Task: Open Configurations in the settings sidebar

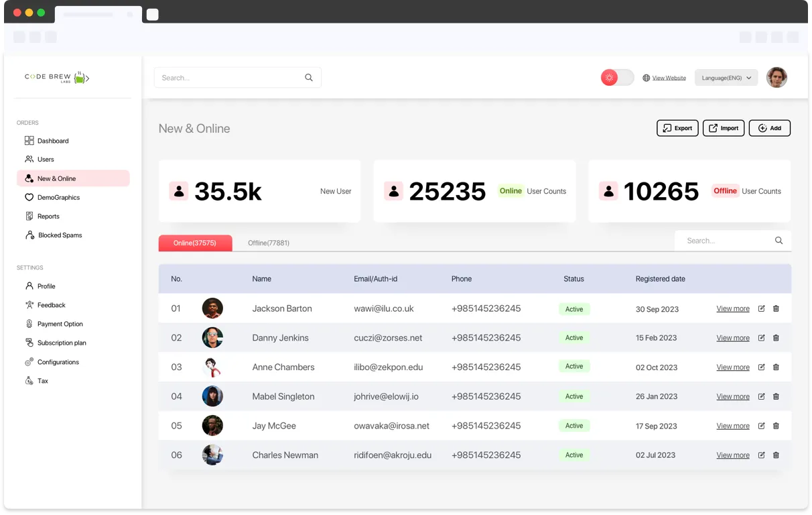Action: (58, 362)
